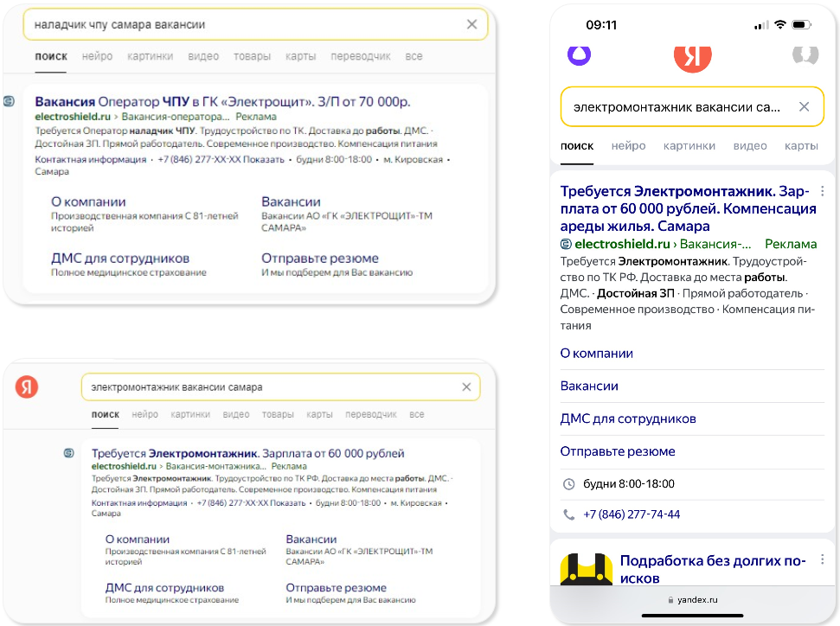Open the grey profile avatar on mobile

click(805, 55)
